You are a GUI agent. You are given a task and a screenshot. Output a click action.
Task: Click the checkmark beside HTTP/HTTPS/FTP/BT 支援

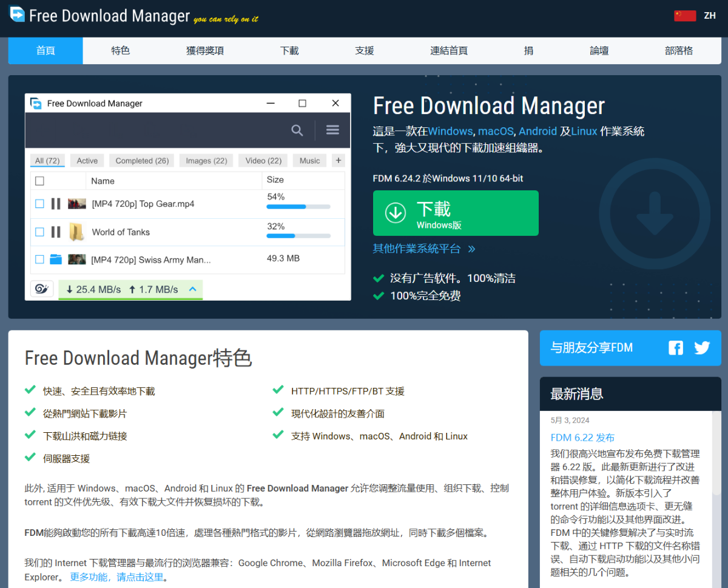click(278, 390)
